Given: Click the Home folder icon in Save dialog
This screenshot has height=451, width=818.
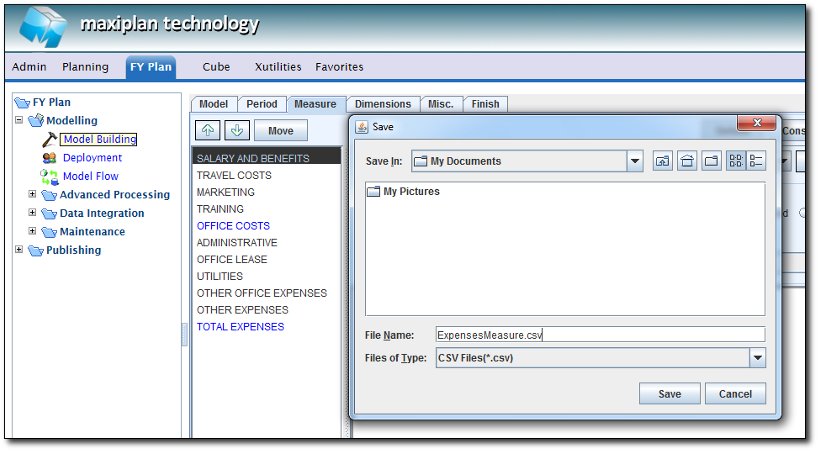Looking at the screenshot, I should click(x=687, y=161).
